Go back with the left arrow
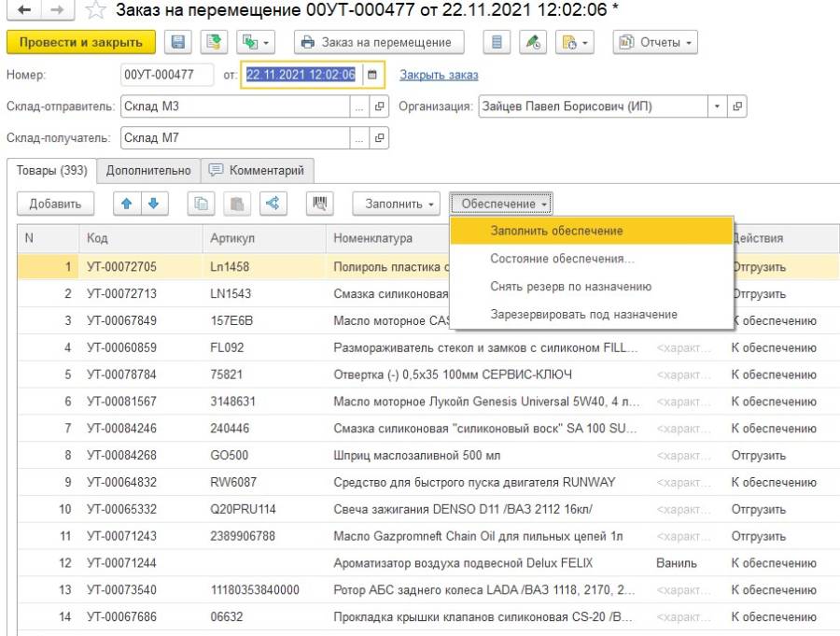 tap(23, 10)
